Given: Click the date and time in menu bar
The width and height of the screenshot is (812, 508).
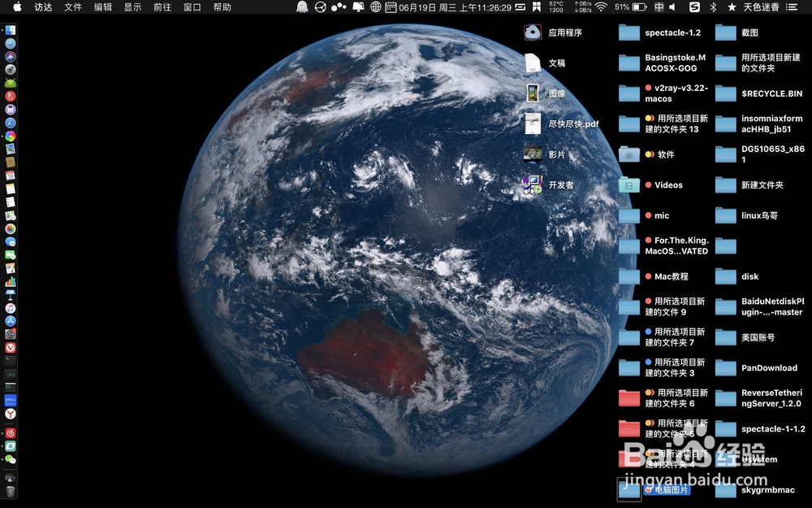Looking at the screenshot, I should [x=455, y=7].
